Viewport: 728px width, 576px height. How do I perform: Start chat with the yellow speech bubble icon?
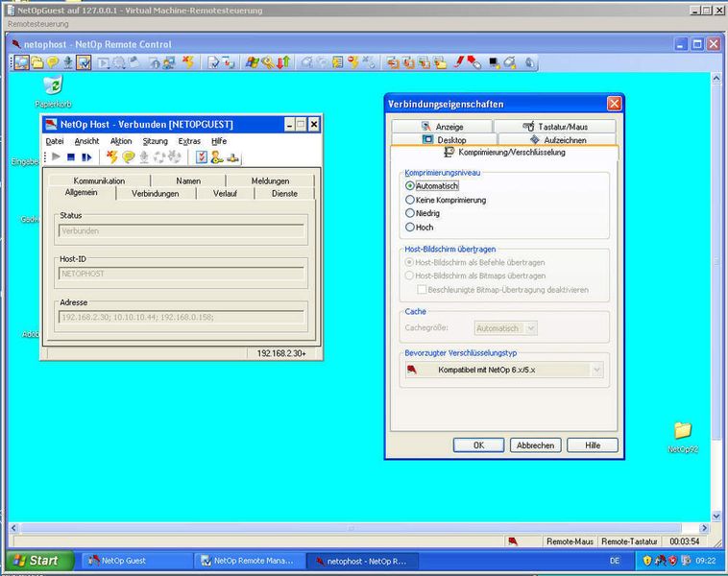tap(53, 62)
